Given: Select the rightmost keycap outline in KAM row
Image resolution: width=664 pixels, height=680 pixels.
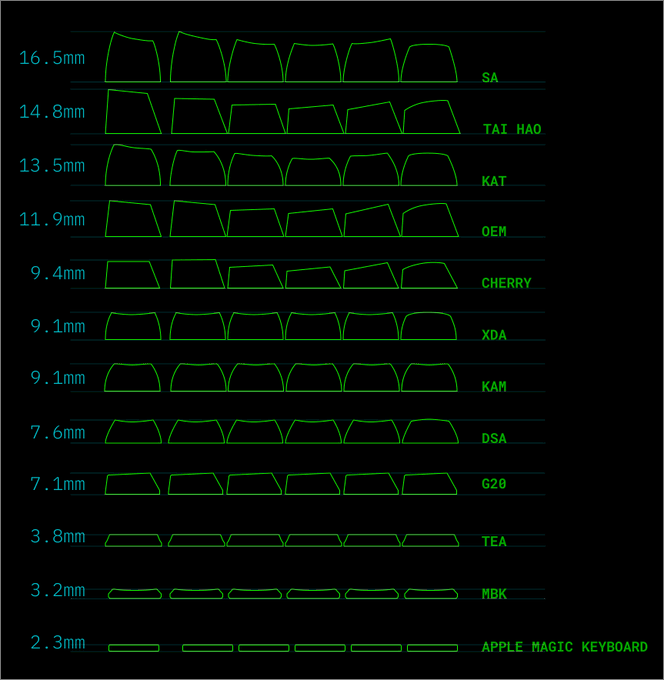Looking at the screenshot, I should pos(429,377).
